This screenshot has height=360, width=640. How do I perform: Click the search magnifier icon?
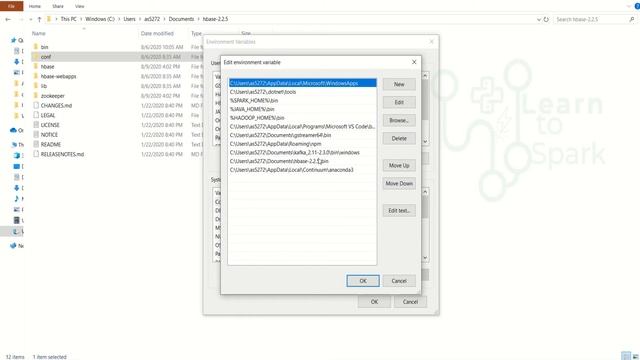pyautogui.click(x=632, y=19)
